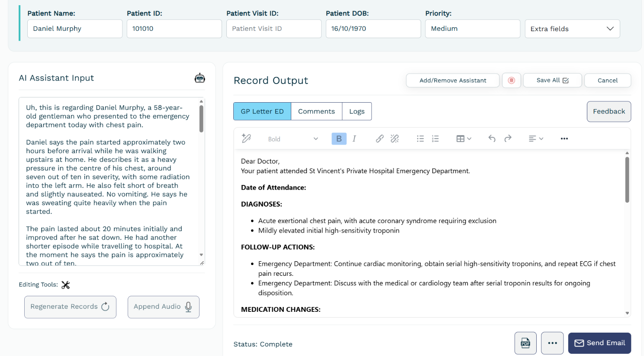Click the Append Audio button

click(x=164, y=307)
